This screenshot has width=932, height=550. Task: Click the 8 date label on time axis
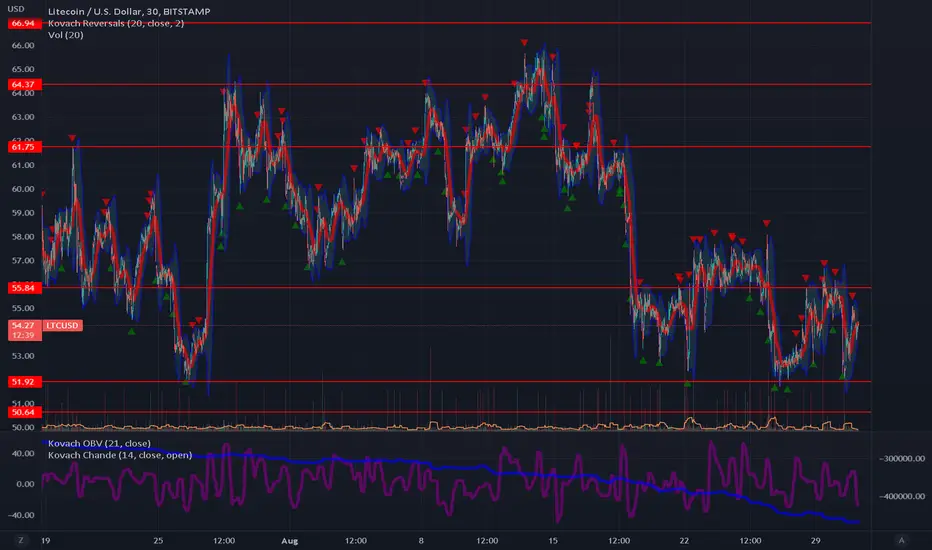[421, 540]
